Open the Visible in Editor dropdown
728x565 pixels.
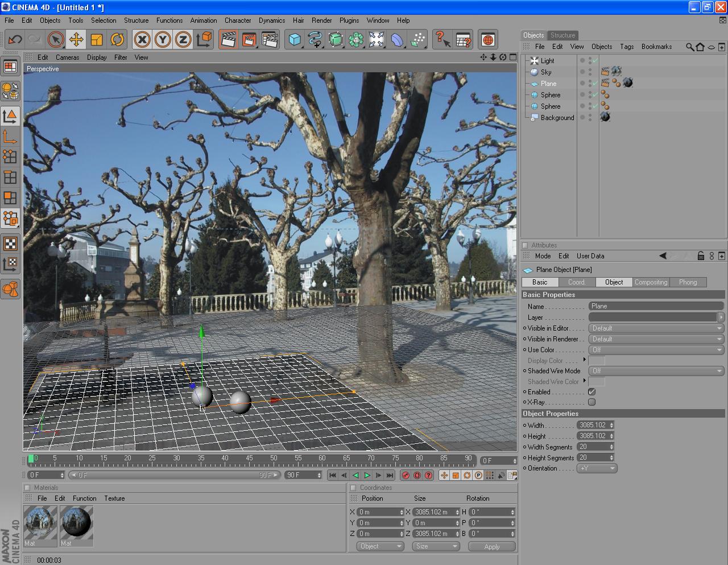click(656, 328)
